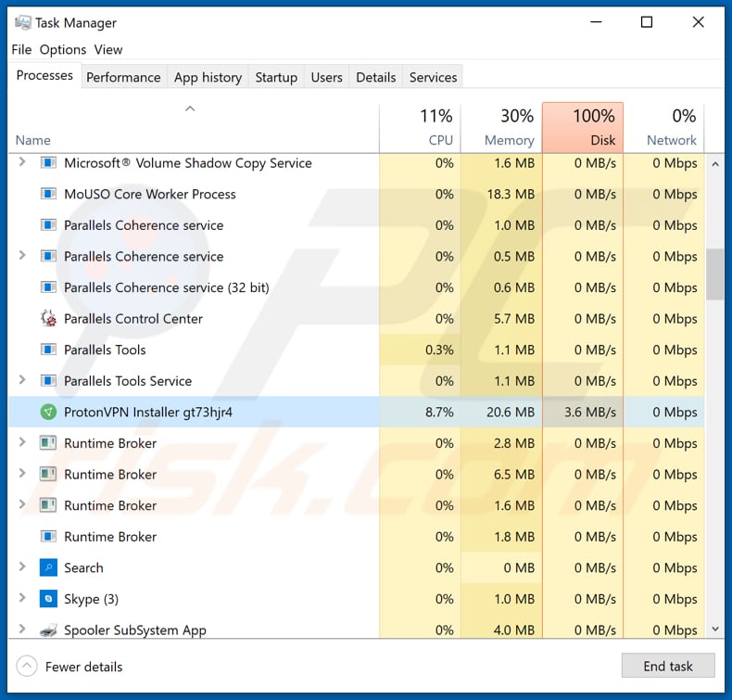This screenshot has width=732, height=700.
Task: Click the End task button
Action: 668,666
